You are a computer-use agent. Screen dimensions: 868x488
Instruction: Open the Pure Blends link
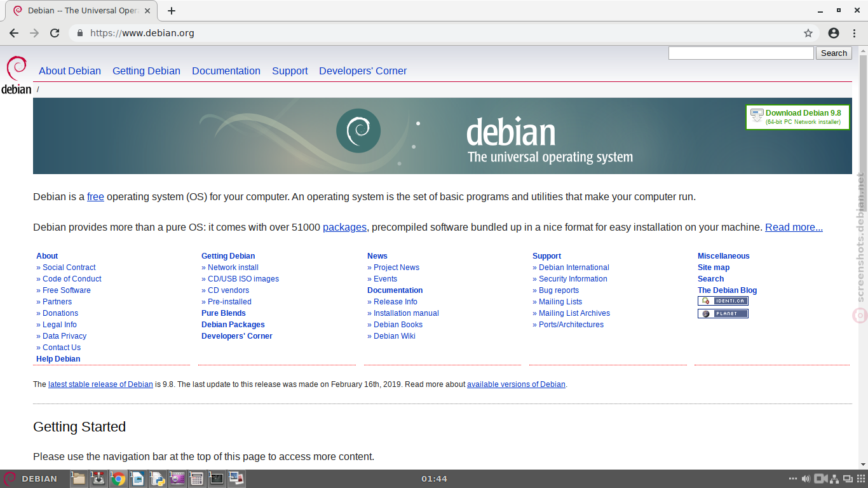[x=224, y=313]
